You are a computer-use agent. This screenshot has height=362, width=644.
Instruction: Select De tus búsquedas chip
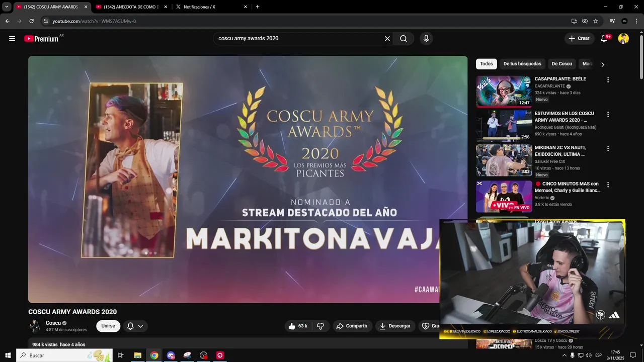[x=522, y=64]
